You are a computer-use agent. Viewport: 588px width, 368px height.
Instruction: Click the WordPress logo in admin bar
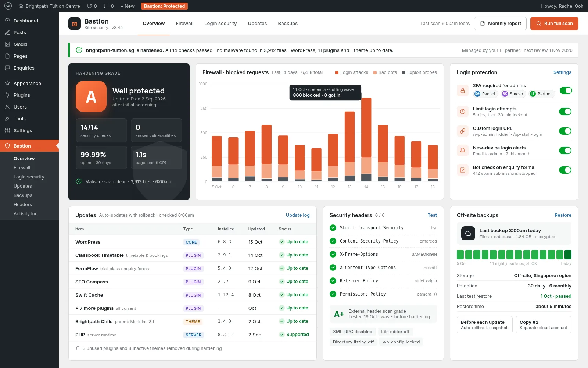coord(8,6)
